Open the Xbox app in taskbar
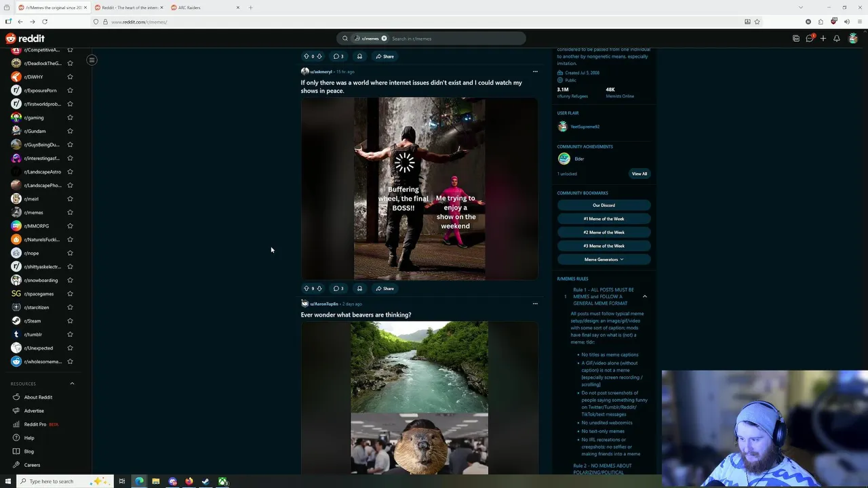Screen dimensions: 868x488 [222, 481]
